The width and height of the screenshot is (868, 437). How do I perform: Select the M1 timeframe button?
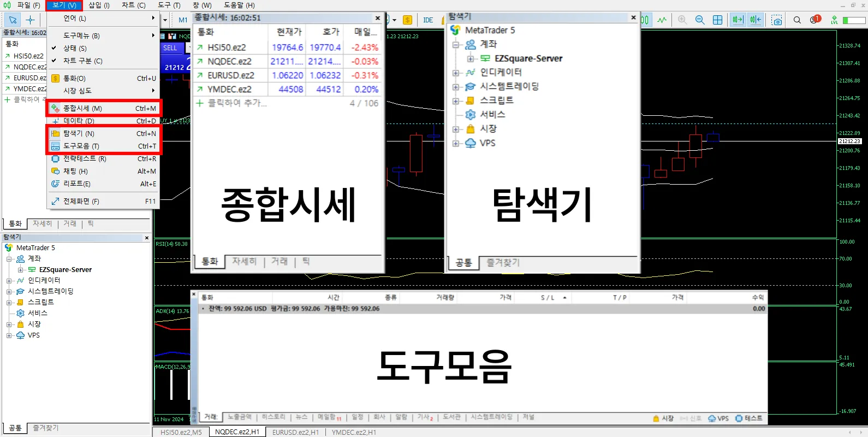tap(183, 20)
